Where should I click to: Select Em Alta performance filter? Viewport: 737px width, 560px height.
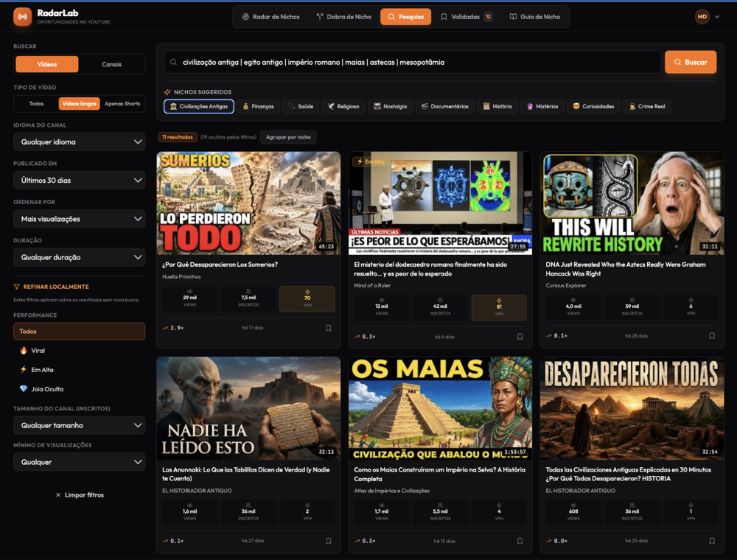[x=79, y=370]
